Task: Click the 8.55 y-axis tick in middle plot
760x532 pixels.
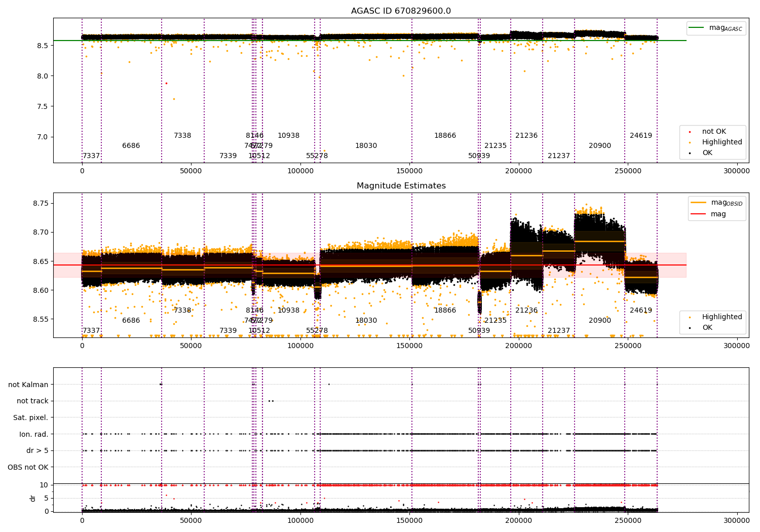Action: pyautogui.click(x=40, y=320)
